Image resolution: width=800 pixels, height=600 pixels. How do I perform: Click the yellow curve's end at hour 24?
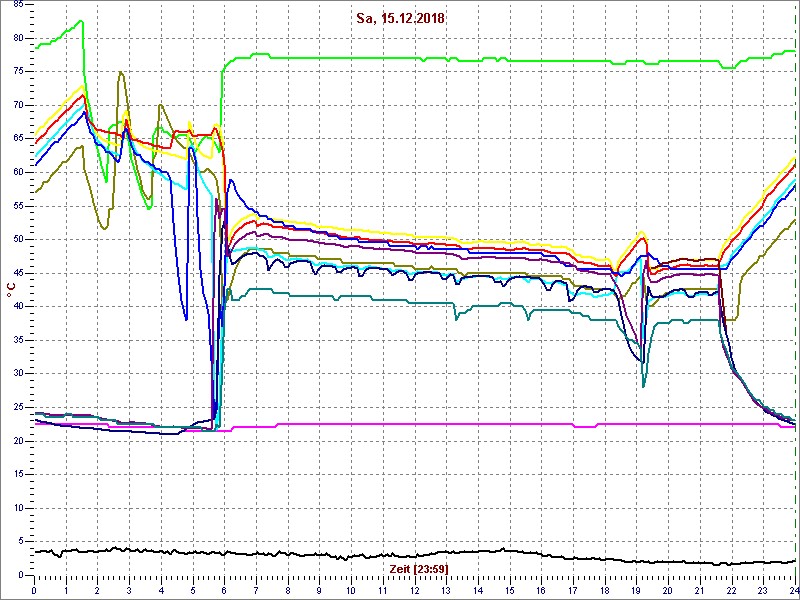794,158
